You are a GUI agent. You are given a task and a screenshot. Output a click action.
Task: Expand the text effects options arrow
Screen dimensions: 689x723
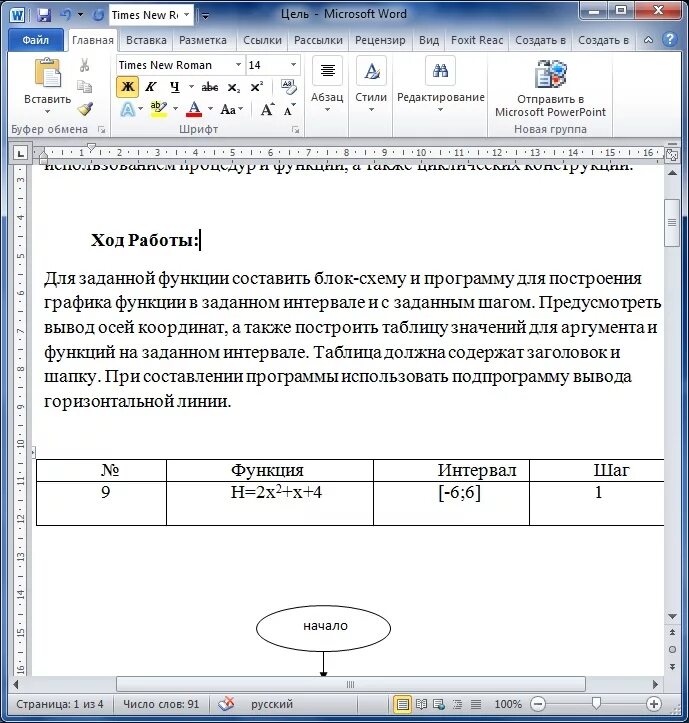140,109
